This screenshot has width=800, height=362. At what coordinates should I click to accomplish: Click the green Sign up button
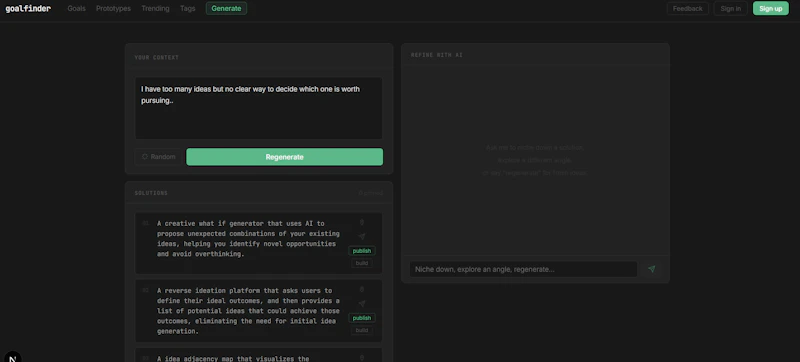coord(770,8)
